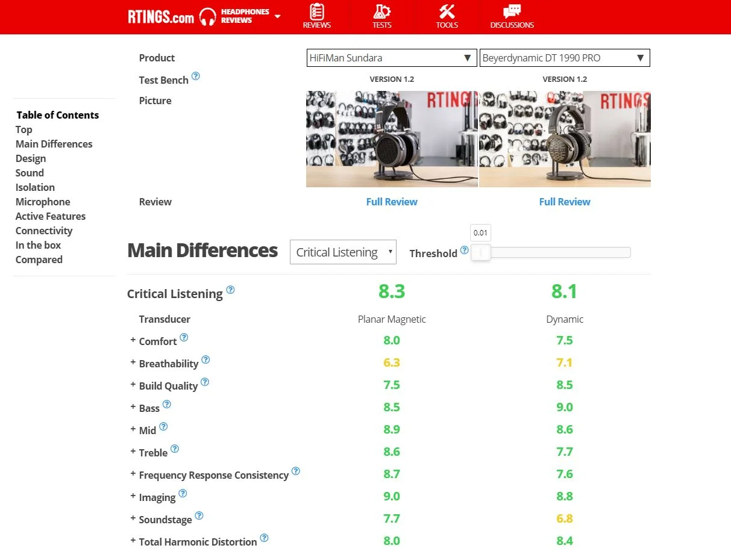Viewport: 731px width, 560px height.
Task: Click the Test Bench help icon
Action: 196,76
